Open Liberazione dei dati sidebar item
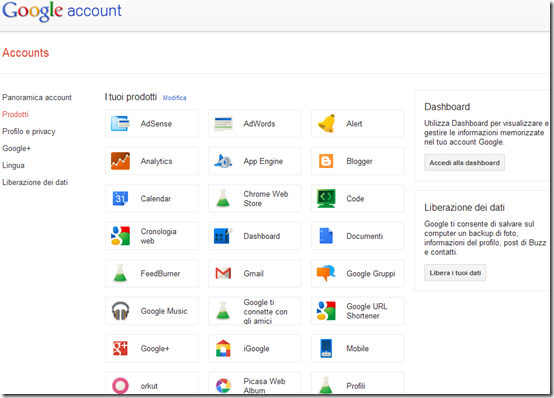The image size is (554, 398). (35, 182)
